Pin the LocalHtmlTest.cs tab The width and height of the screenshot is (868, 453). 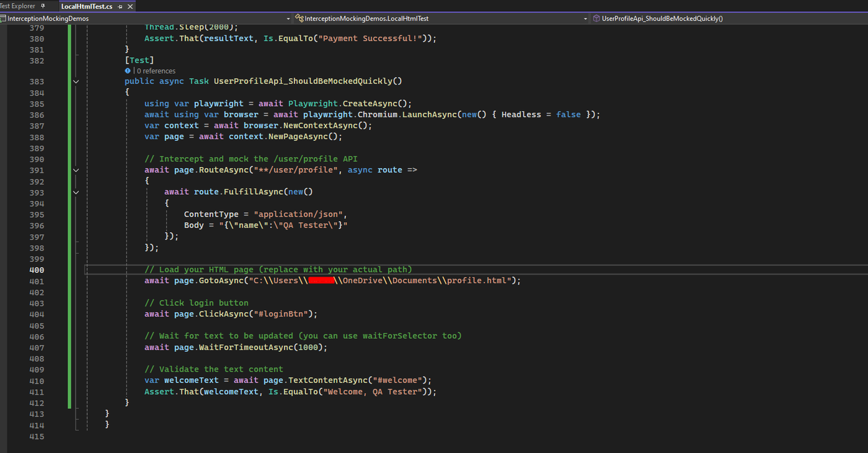tap(120, 6)
